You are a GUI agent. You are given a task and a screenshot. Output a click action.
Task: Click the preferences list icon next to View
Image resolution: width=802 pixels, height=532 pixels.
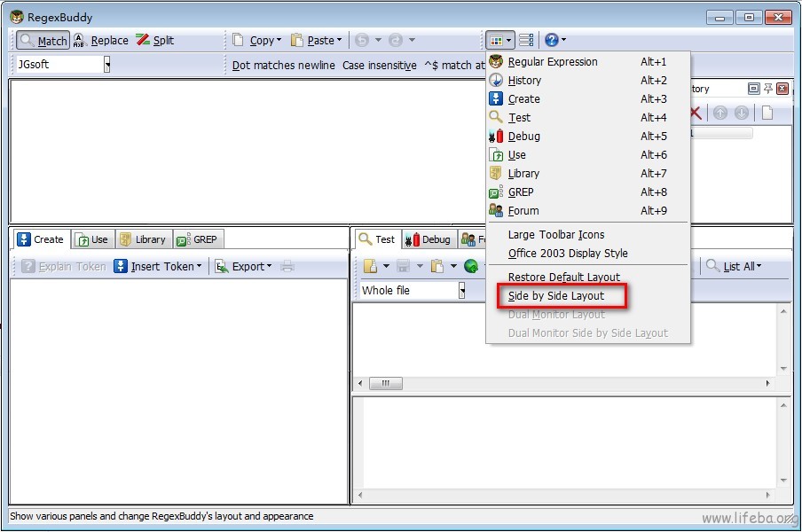click(x=526, y=40)
